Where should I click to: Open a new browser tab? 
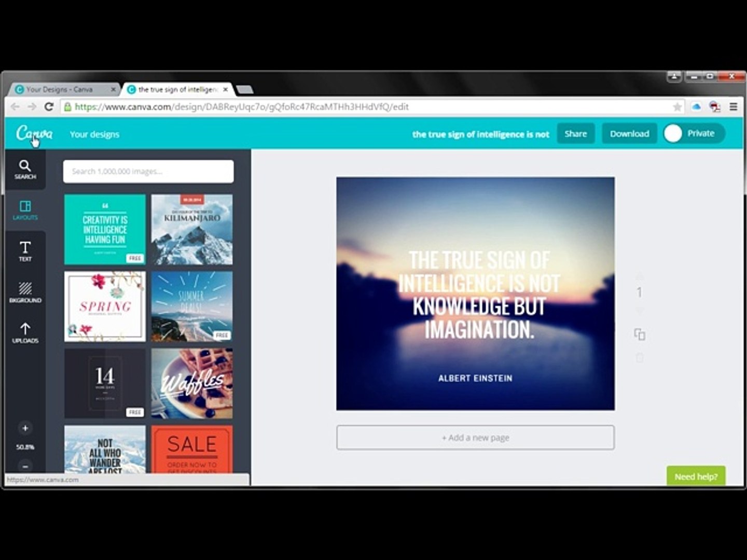pos(244,90)
